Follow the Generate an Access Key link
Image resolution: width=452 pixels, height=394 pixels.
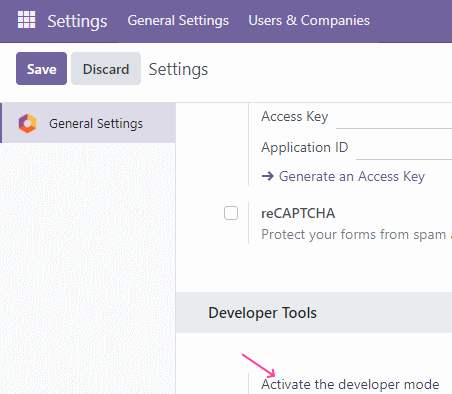click(x=352, y=176)
